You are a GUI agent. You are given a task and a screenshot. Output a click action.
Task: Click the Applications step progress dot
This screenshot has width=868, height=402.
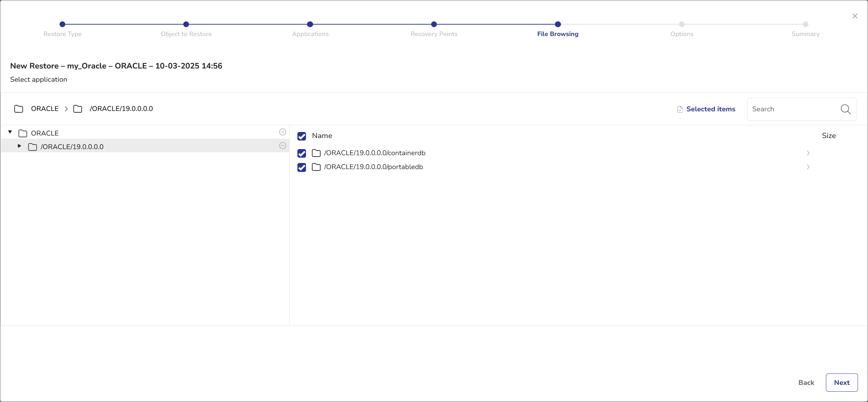coord(310,24)
